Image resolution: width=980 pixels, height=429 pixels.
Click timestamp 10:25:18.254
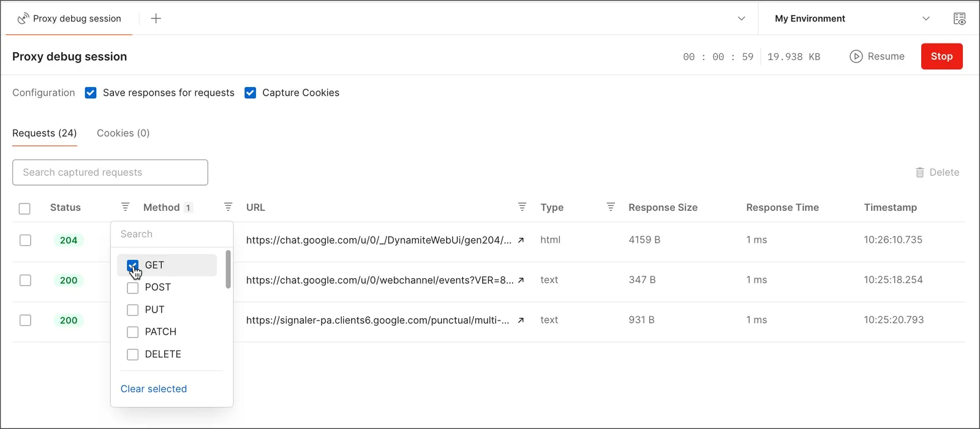(893, 279)
